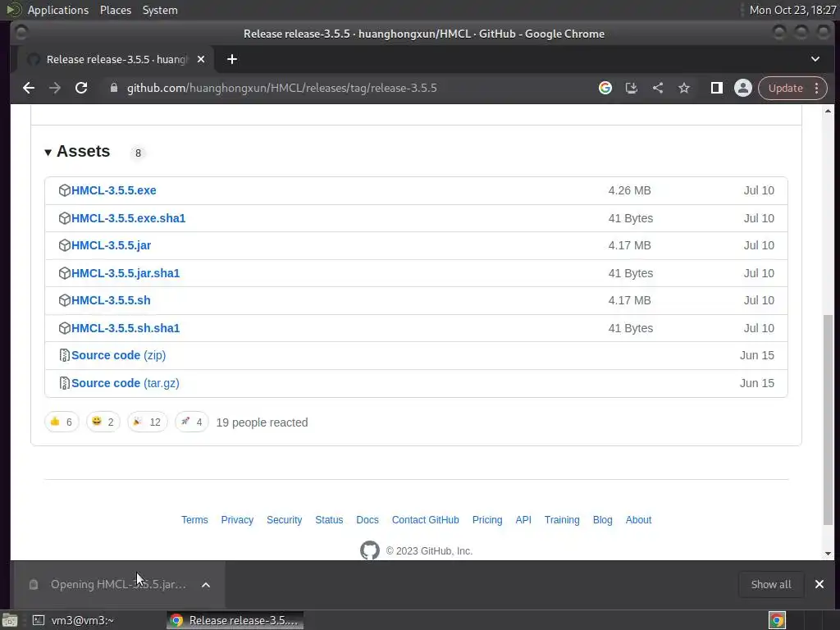Download HMCL-3.5.5.exe.sha1
The height and width of the screenshot is (630, 840).
tap(128, 218)
